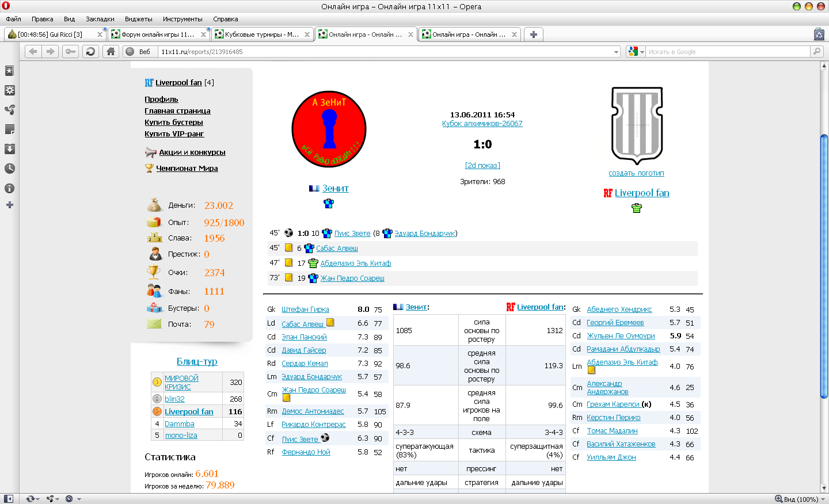
Task: Open the Downloads panel in sidebar
Action: point(9,149)
